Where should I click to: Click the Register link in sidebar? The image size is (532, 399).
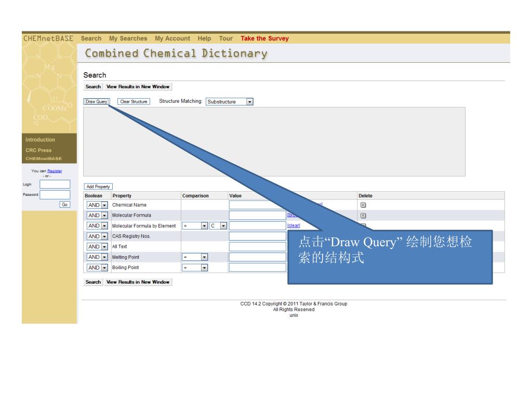[x=55, y=171]
